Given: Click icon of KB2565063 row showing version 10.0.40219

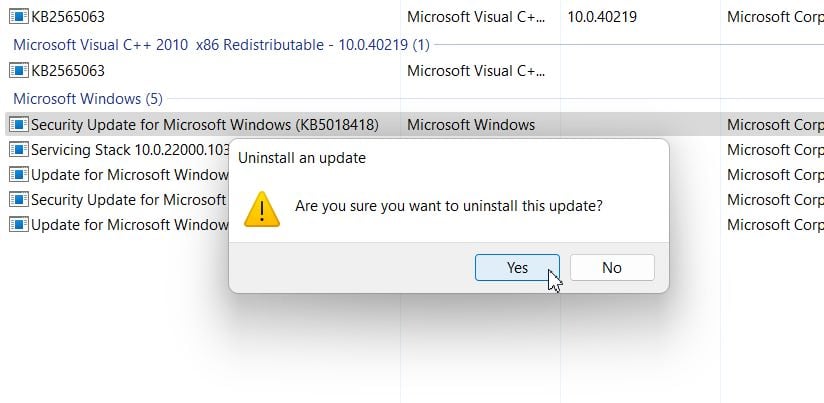Looking at the screenshot, I should 18,17.
